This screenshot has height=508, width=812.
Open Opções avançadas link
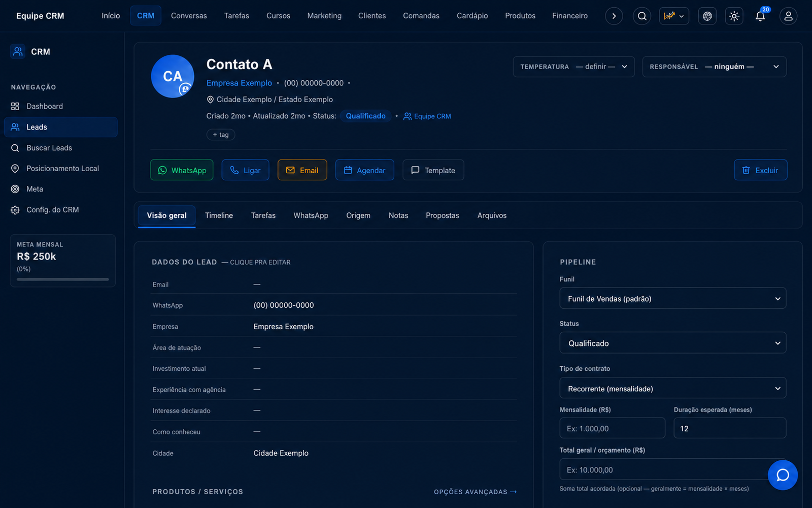click(476, 492)
